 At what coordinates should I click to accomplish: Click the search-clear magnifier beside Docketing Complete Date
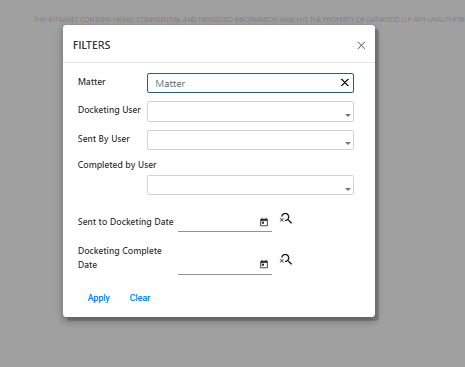pos(286,259)
